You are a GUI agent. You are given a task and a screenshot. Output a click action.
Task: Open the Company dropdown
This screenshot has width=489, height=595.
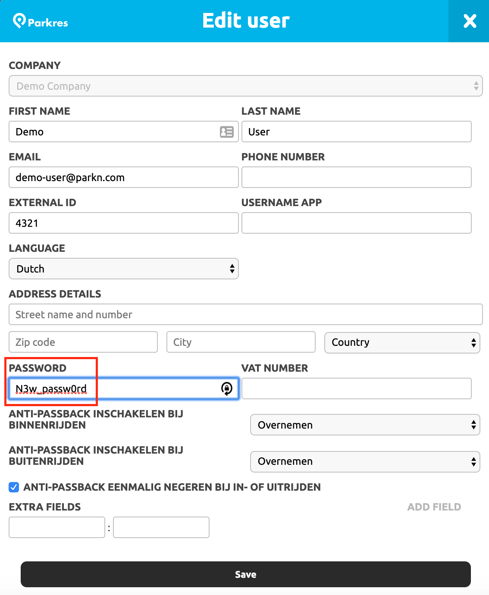pos(245,86)
